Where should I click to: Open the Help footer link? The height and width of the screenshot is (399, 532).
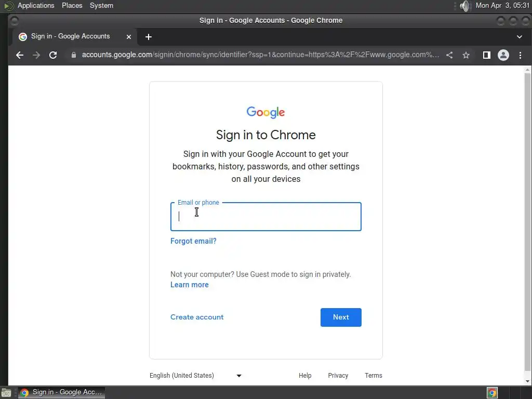[305, 375]
